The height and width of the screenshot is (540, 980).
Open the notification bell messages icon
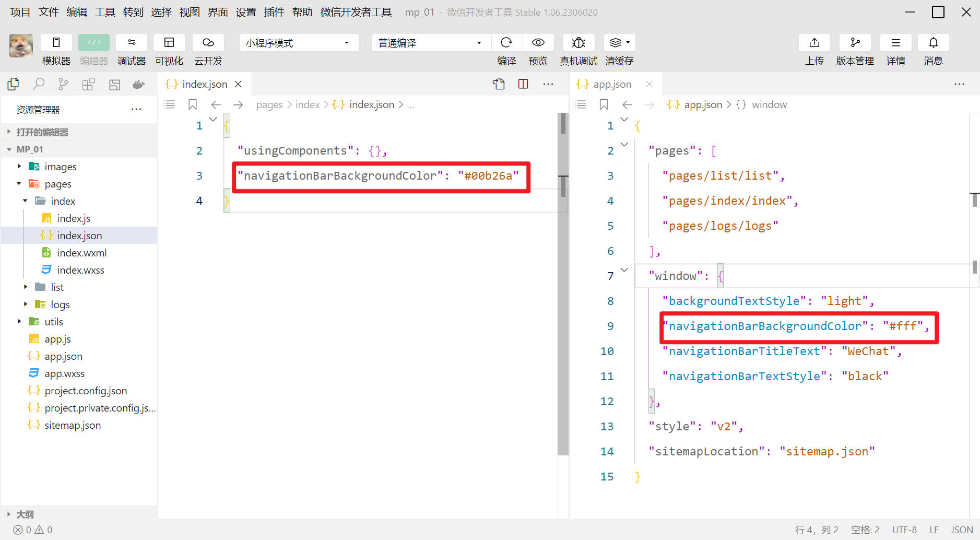(x=933, y=43)
